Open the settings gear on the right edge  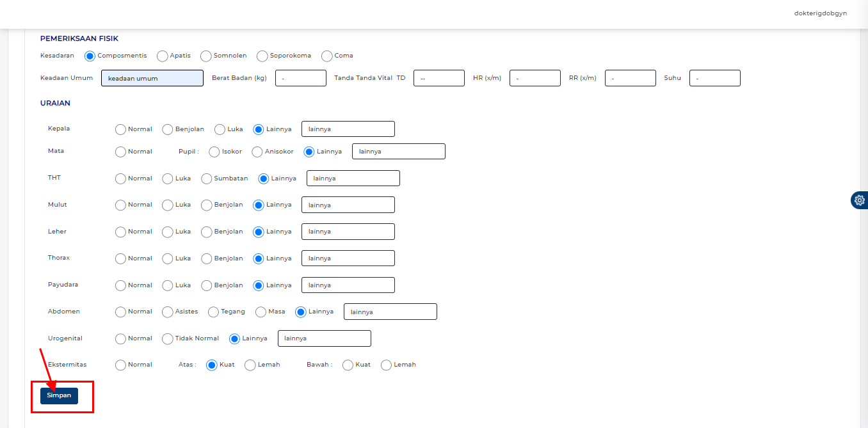click(x=859, y=200)
